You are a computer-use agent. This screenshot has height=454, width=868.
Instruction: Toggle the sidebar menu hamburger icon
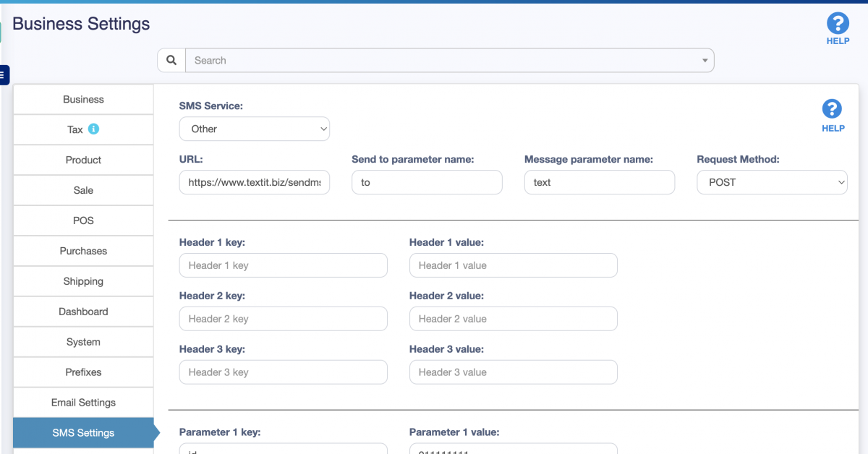(x=4, y=74)
